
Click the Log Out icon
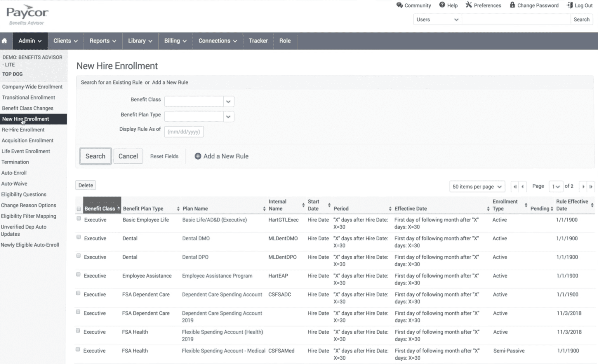[x=569, y=5]
